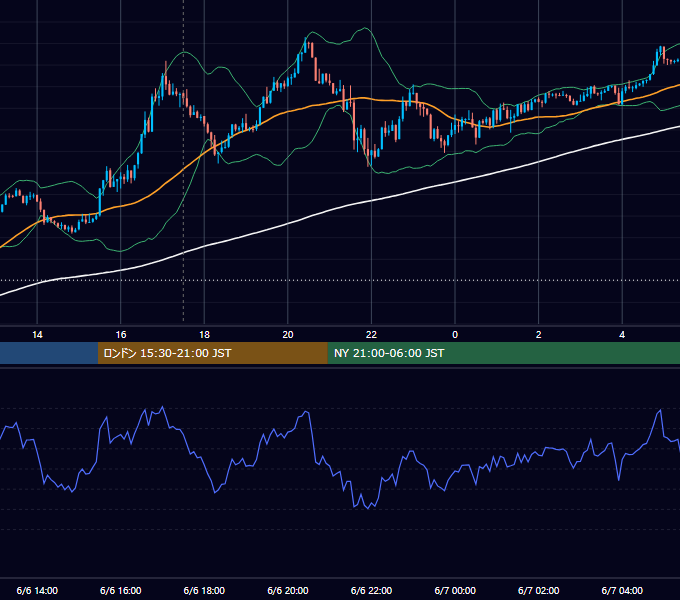Click the 6/6 18:00 date label

204,590
